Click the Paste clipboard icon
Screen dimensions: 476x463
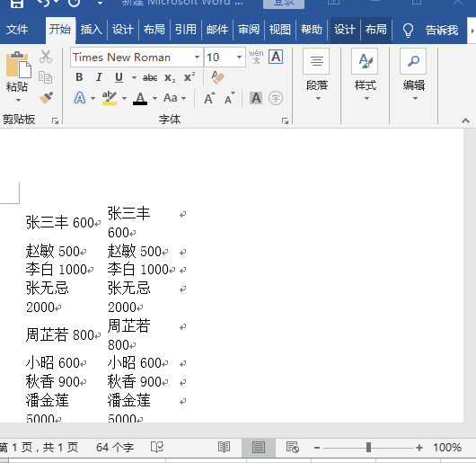[x=18, y=65]
